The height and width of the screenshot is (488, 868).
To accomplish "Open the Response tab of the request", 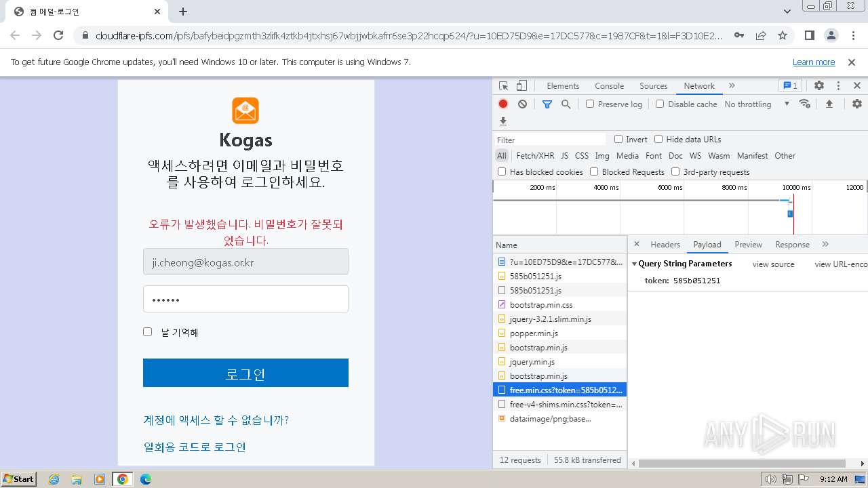I will point(792,245).
